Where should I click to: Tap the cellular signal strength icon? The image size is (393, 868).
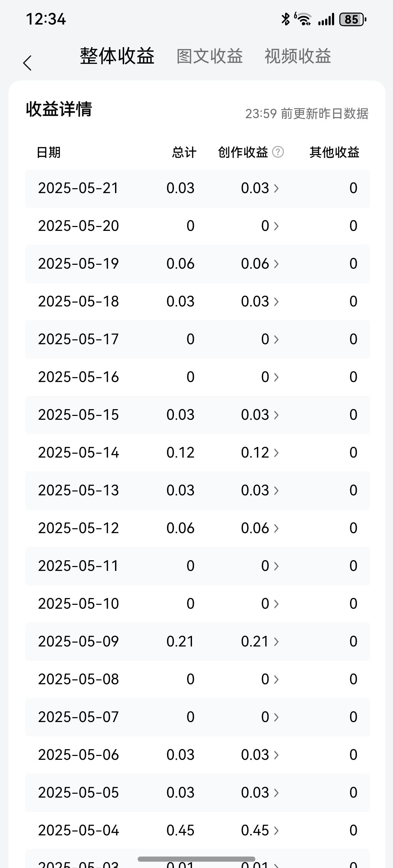(325, 19)
